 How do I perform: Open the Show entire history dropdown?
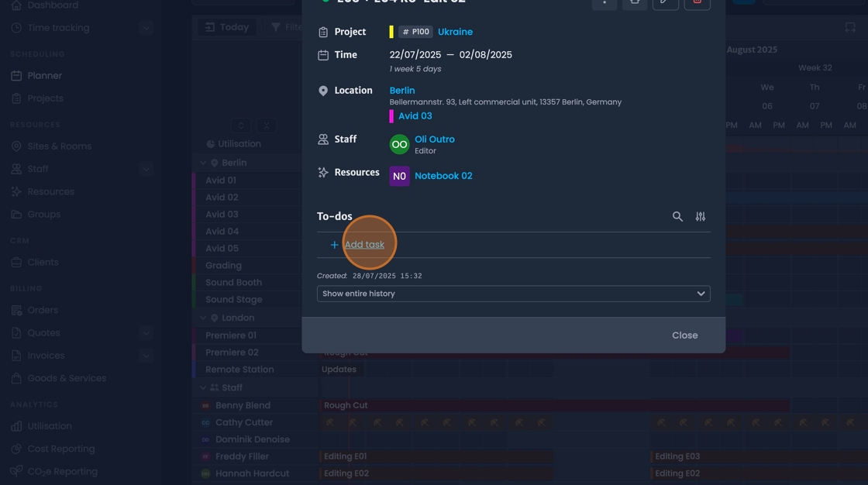pos(513,293)
